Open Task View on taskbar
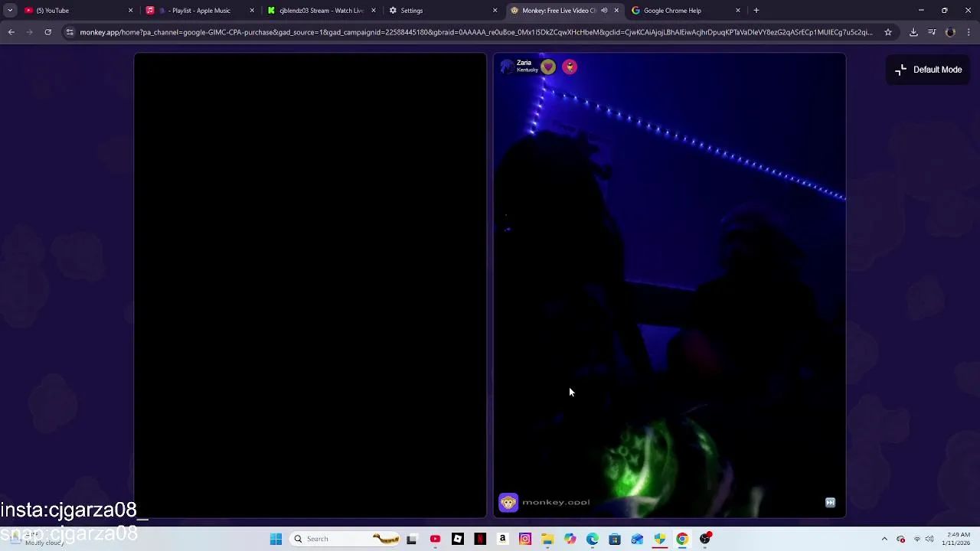The height and width of the screenshot is (551, 980). [x=411, y=539]
